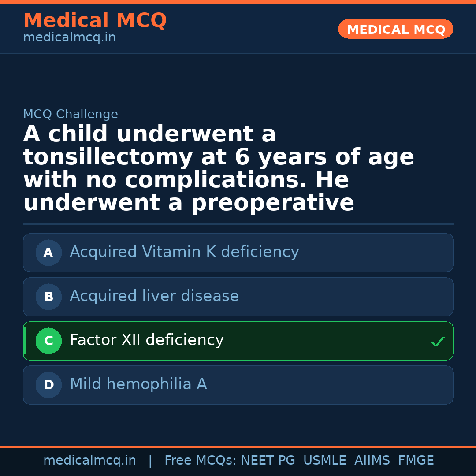
Task: Click the green checkmark icon
Action: click(x=437, y=342)
